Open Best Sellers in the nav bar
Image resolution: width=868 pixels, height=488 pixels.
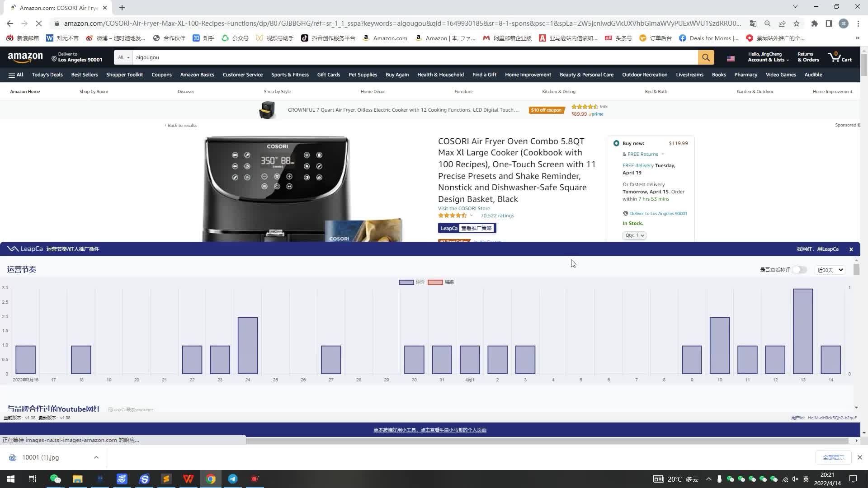click(x=84, y=75)
